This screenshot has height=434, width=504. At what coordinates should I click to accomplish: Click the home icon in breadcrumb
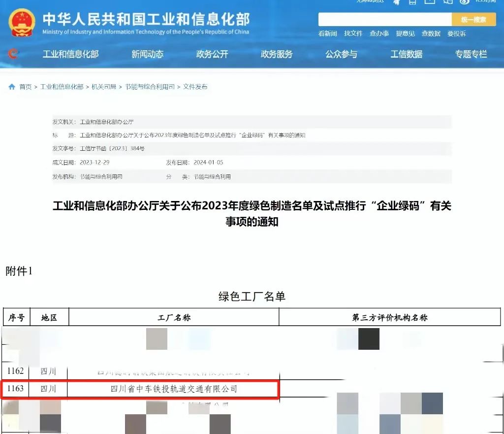(x=12, y=87)
